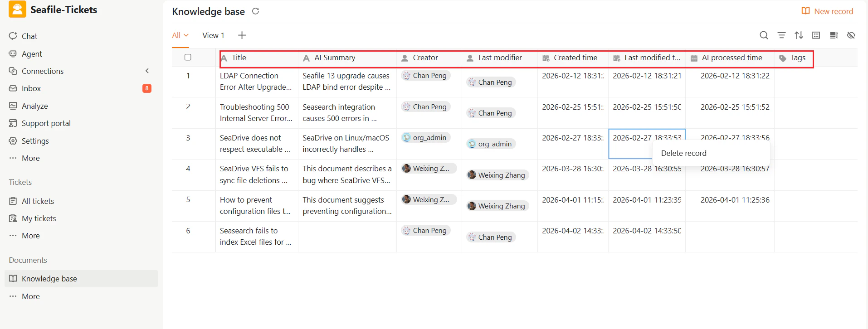Select the 'SeaDrive does not respect executable' title cell

click(x=257, y=144)
